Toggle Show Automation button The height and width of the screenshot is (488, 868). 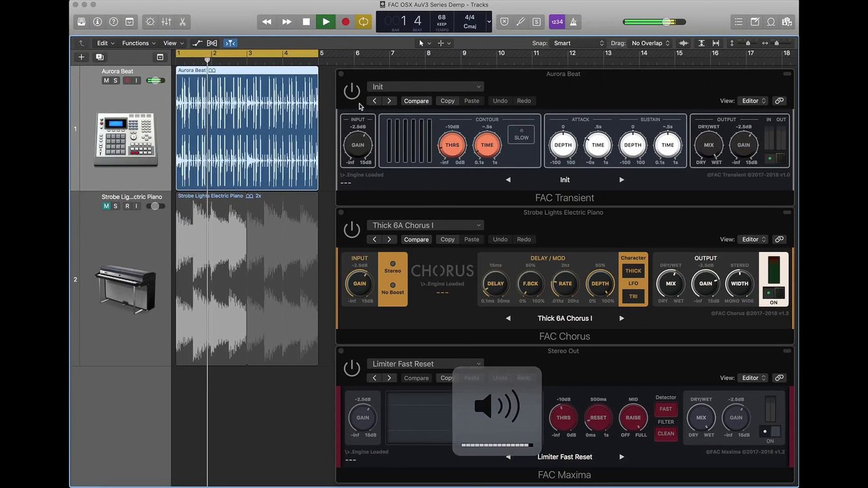coord(197,43)
